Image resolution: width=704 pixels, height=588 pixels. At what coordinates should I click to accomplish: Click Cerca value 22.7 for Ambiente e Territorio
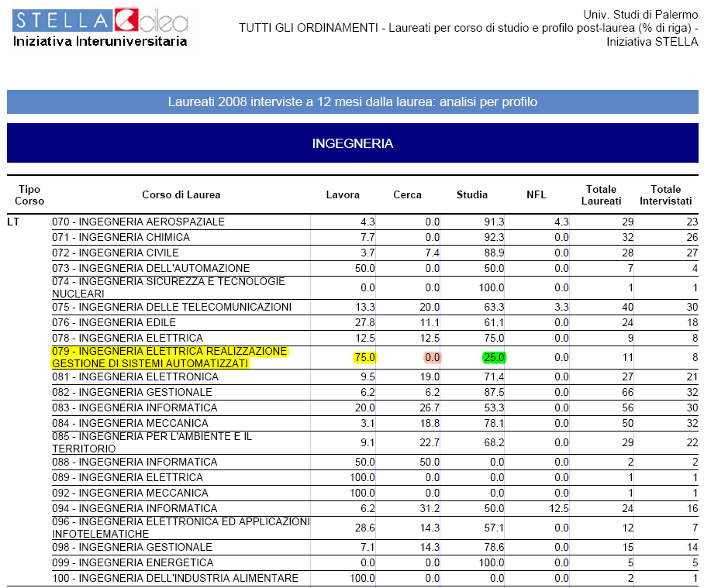coord(430,442)
